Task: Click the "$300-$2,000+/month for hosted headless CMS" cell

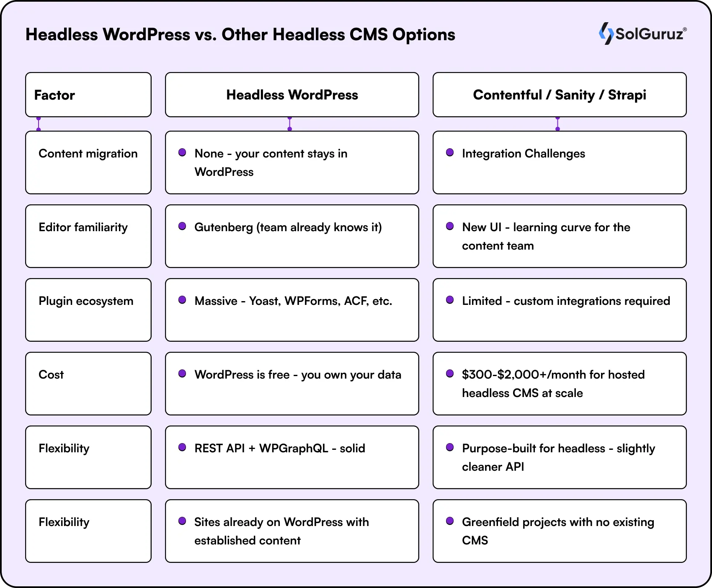Action: click(x=559, y=384)
